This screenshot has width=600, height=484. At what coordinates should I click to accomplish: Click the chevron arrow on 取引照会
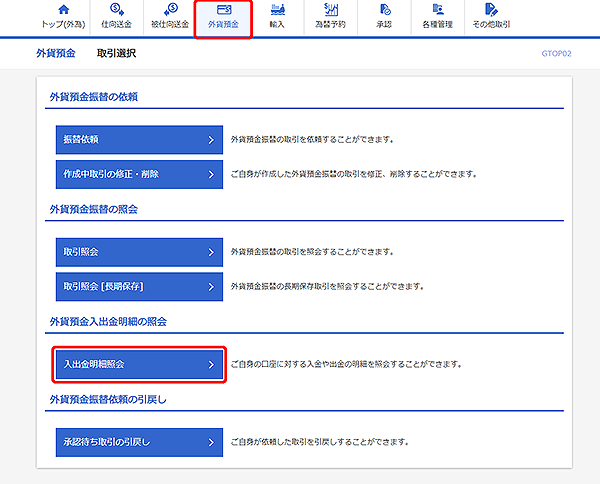pyautogui.click(x=211, y=252)
